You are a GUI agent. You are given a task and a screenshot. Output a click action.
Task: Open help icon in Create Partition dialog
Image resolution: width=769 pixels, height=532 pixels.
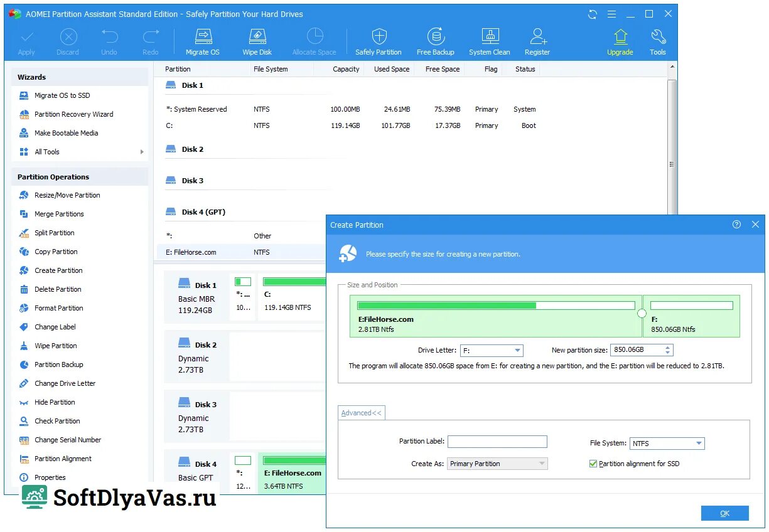pyautogui.click(x=736, y=225)
